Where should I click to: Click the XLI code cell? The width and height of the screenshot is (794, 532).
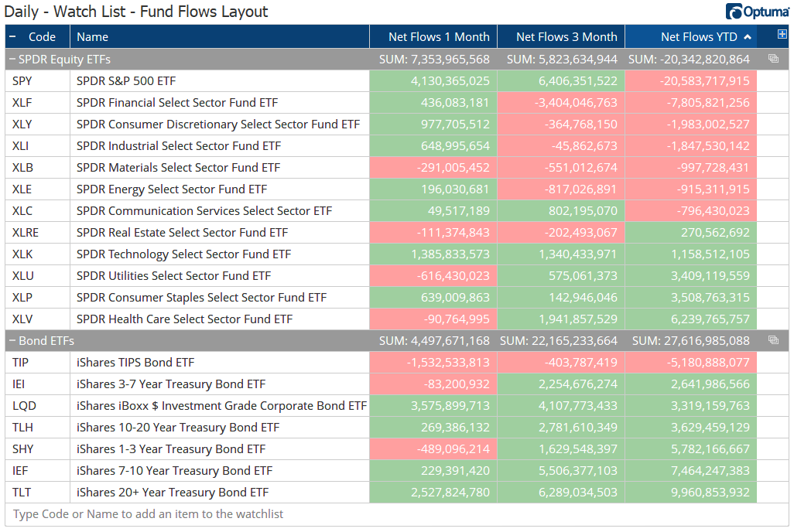point(37,146)
